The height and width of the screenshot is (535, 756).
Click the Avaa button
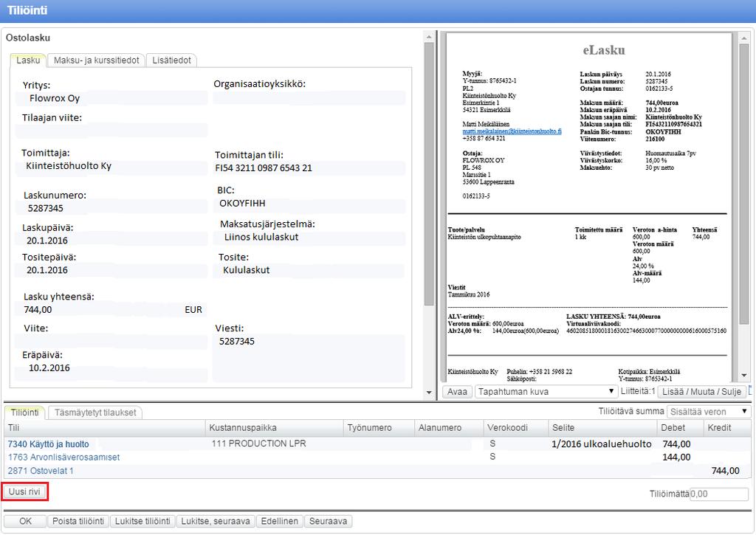(457, 391)
